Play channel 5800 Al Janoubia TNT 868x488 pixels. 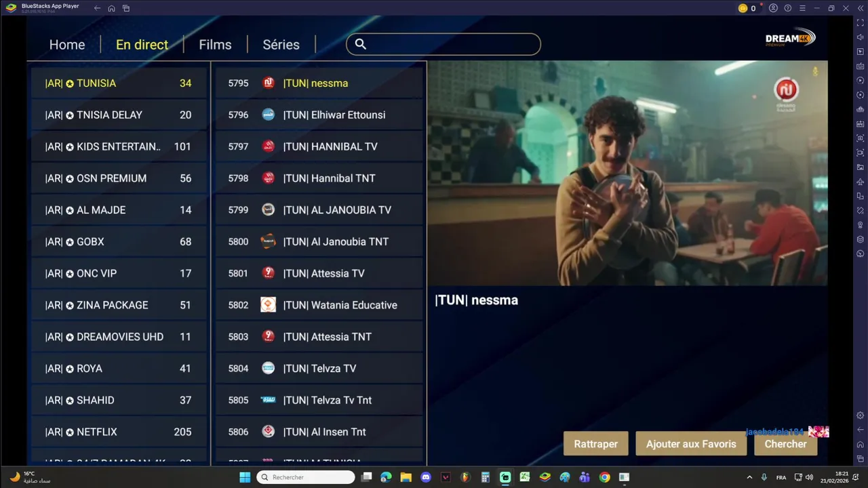click(x=319, y=242)
